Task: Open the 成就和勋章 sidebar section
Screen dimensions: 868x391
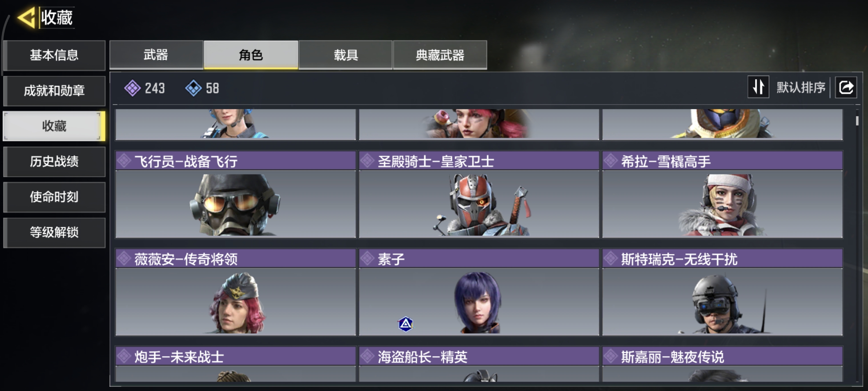Action: point(54,91)
